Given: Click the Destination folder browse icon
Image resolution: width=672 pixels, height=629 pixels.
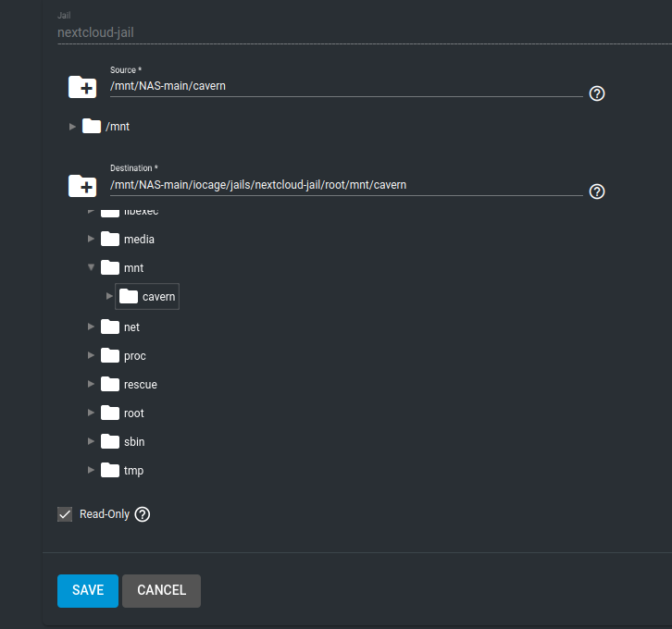Looking at the screenshot, I should coord(83,186).
